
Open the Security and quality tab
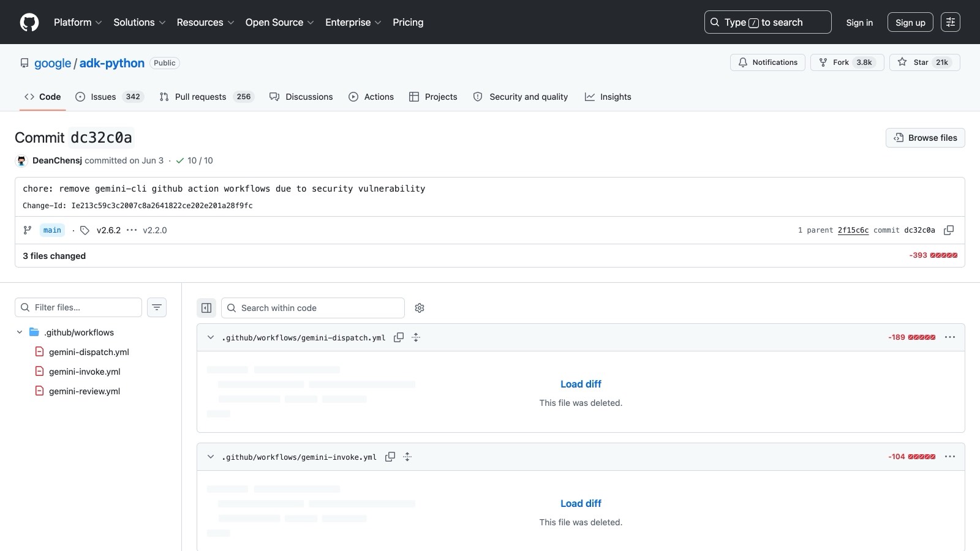[x=521, y=97]
